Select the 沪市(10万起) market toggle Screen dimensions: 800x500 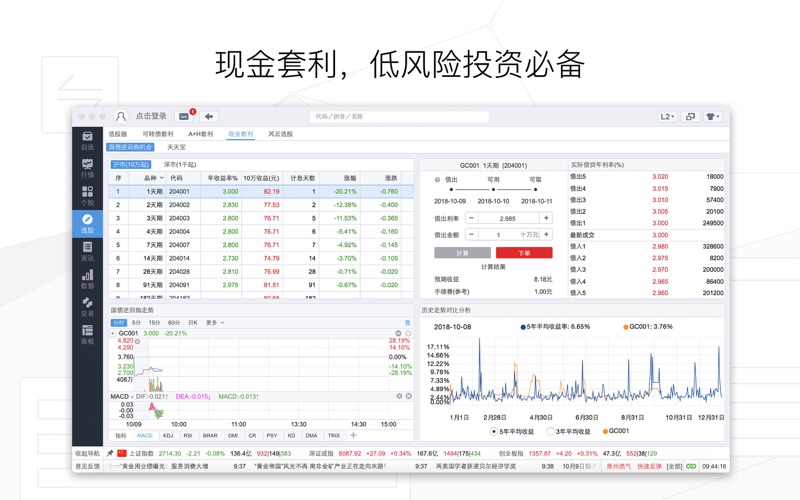click(x=131, y=165)
